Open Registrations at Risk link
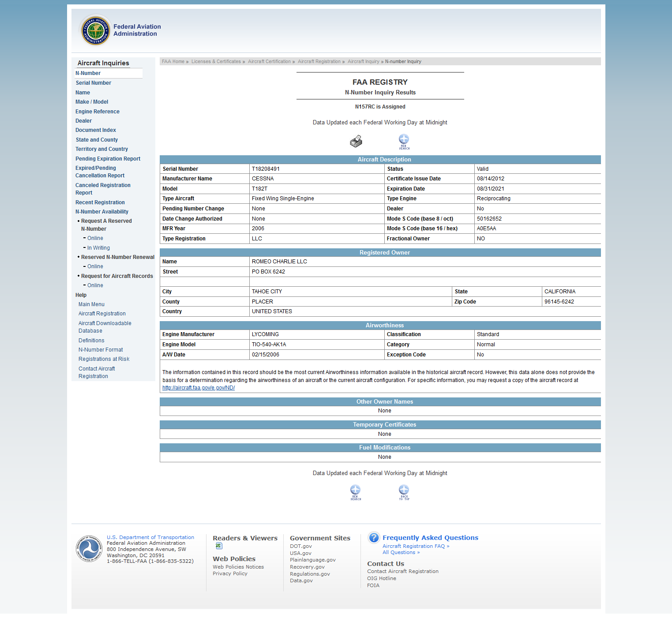 point(104,359)
